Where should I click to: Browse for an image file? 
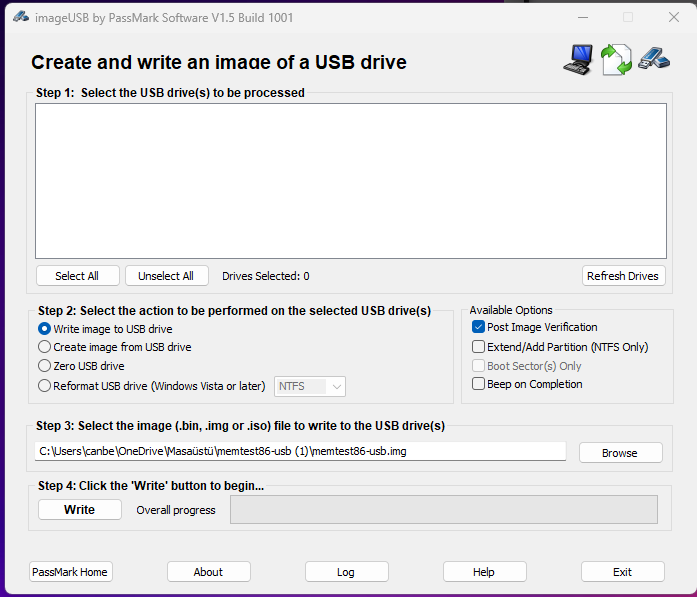620,453
